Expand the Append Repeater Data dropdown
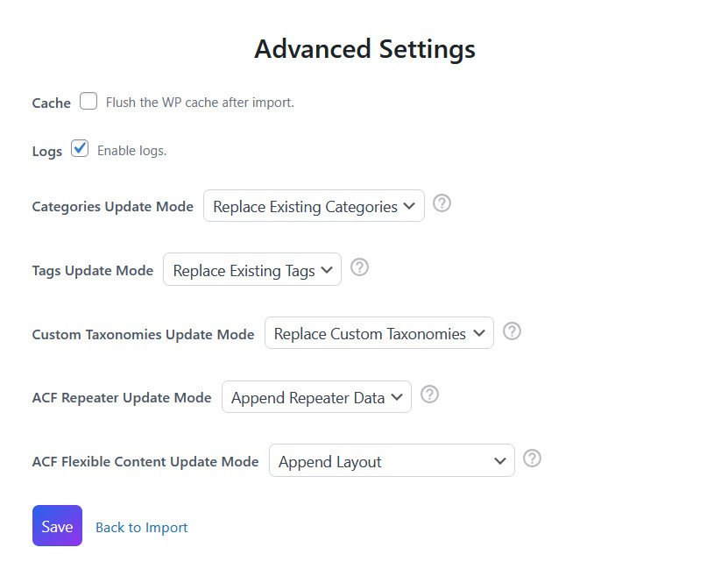Image resolution: width=728 pixels, height=576 pixels. point(316,397)
